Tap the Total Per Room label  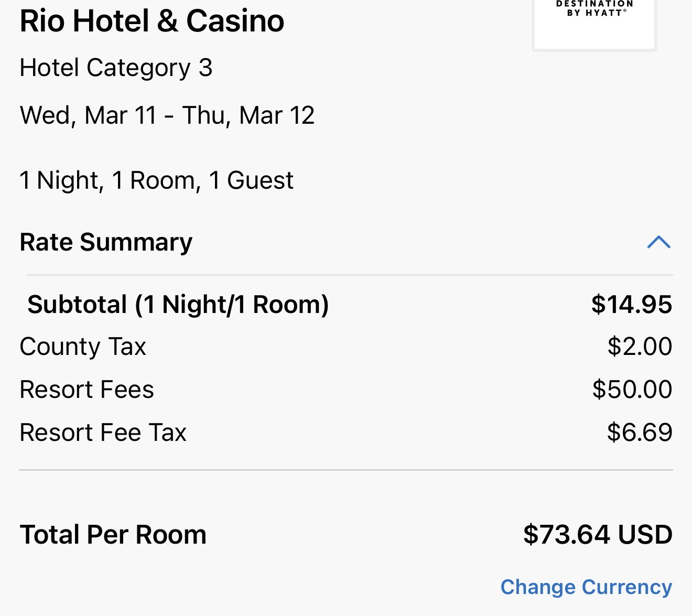(113, 535)
